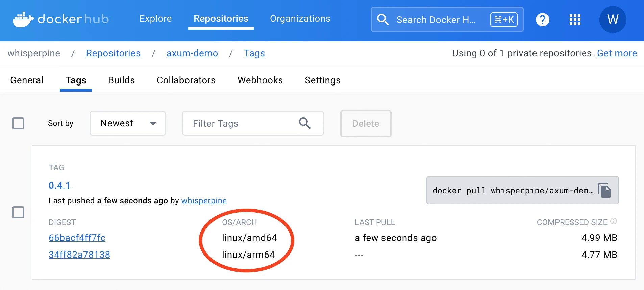Click the search magnifier in header

(x=382, y=20)
